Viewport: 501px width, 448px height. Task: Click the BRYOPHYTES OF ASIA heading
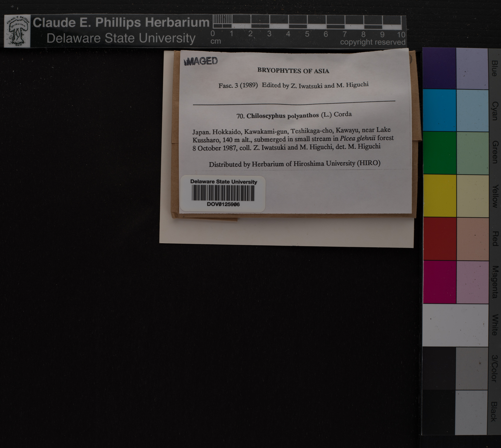(293, 71)
